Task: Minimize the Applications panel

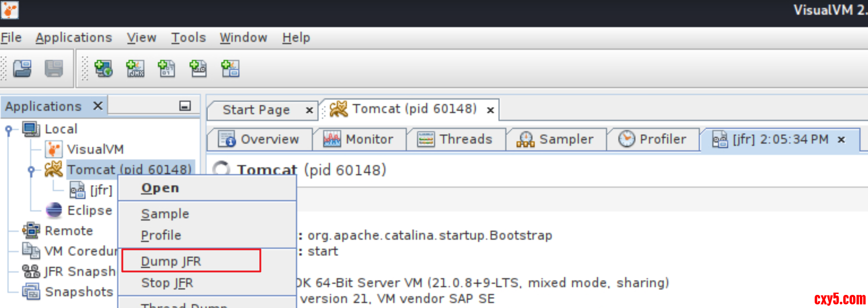Action: click(185, 106)
